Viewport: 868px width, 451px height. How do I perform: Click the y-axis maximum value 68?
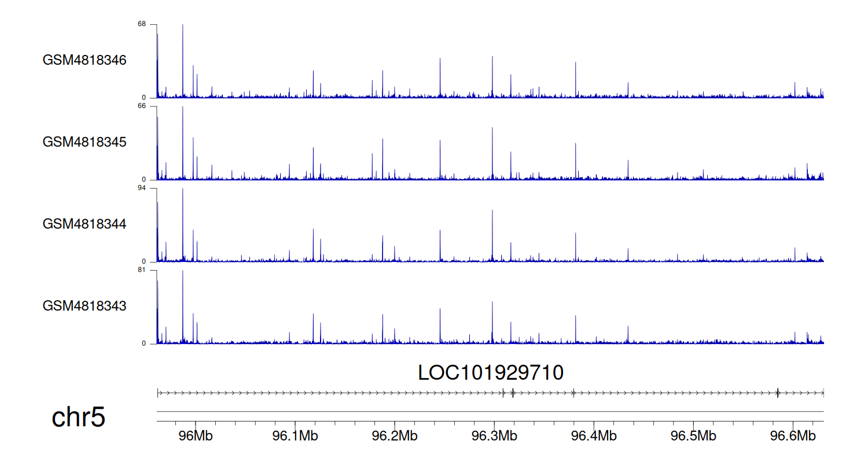click(142, 24)
